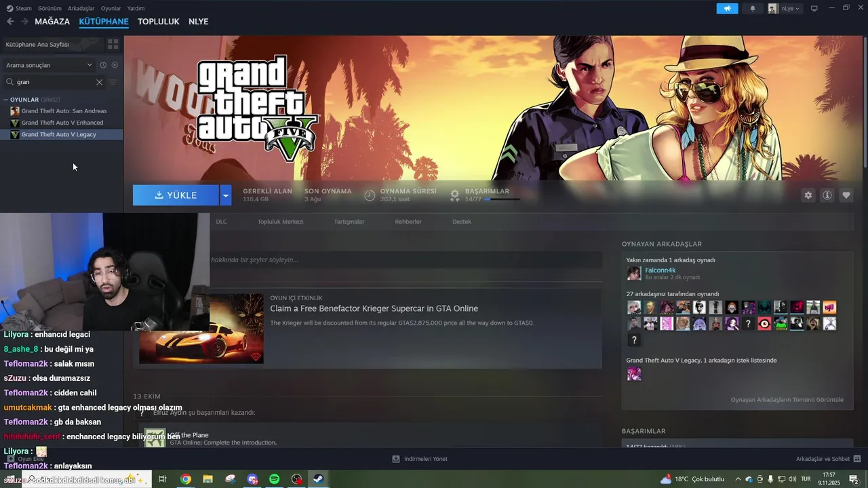This screenshot has height=488, width=868.
Task: Add game to favorites heart icon
Action: (x=846, y=195)
